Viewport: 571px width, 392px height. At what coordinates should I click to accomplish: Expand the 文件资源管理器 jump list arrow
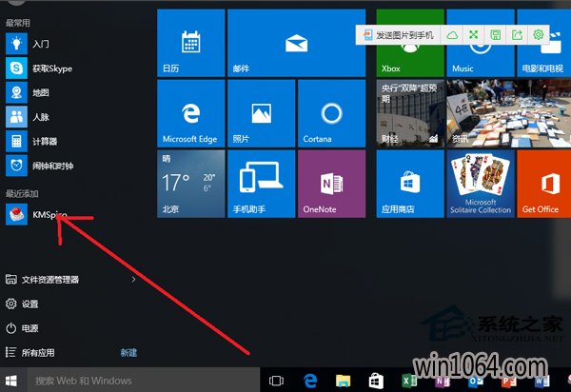pyautogui.click(x=133, y=280)
